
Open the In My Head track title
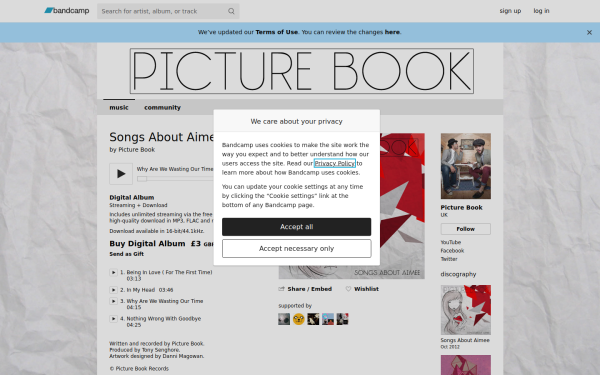tap(140, 290)
